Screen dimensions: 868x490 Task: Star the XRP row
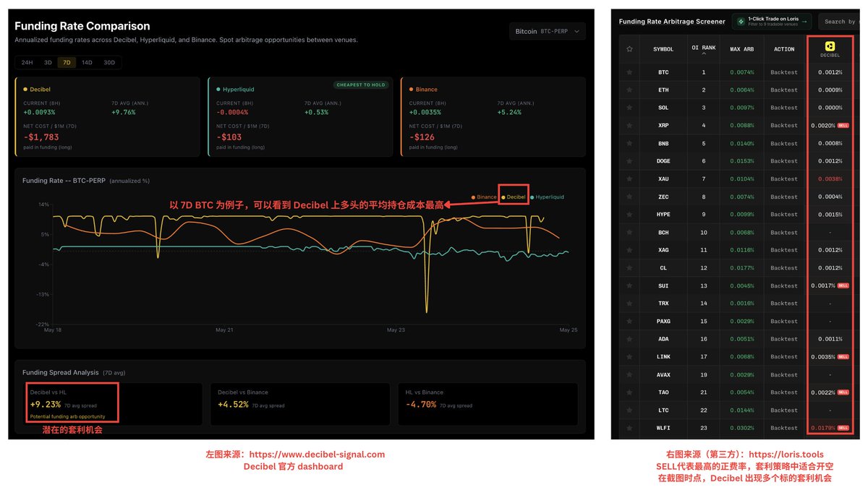pos(629,126)
